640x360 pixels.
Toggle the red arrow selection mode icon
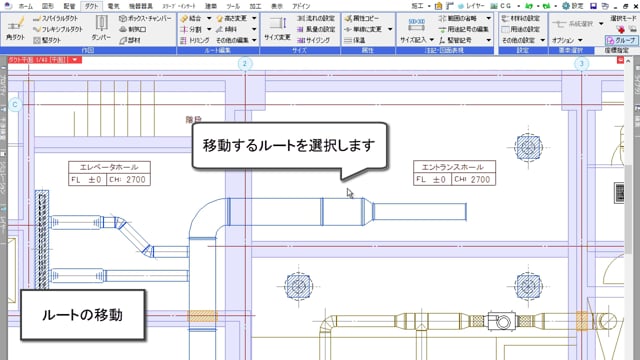620,29
